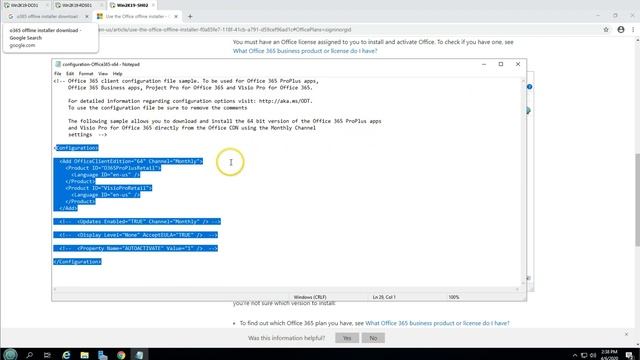640x360 pixels.
Task: Minimize the Chrome window
Action: 598,16
